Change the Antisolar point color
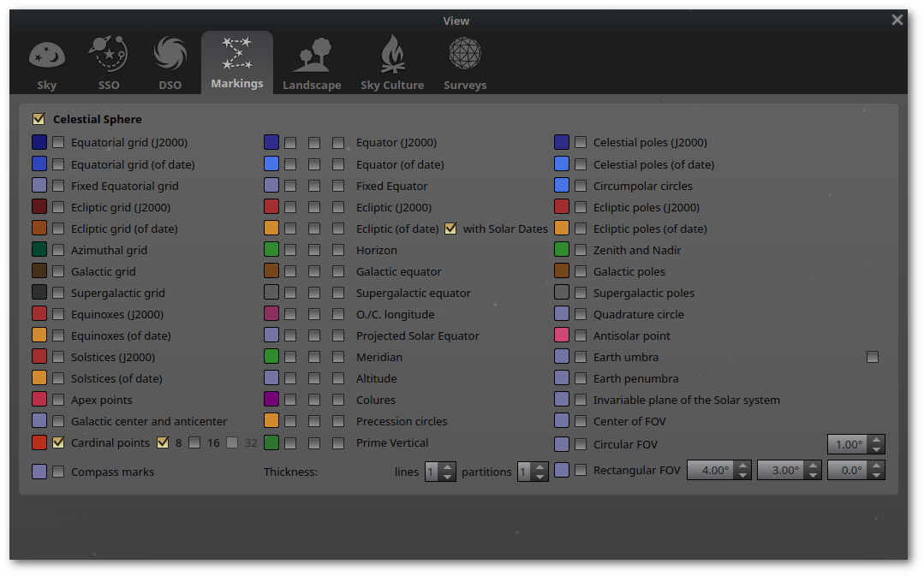Image resolution: width=924 pixels, height=576 pixels. 562,336
